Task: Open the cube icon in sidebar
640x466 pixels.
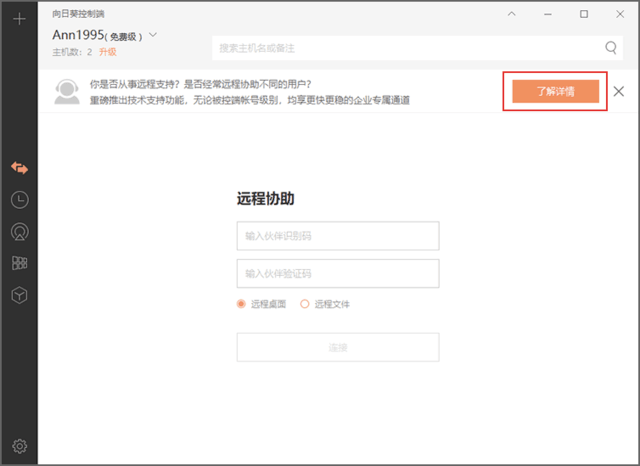Action: point(19,295)
